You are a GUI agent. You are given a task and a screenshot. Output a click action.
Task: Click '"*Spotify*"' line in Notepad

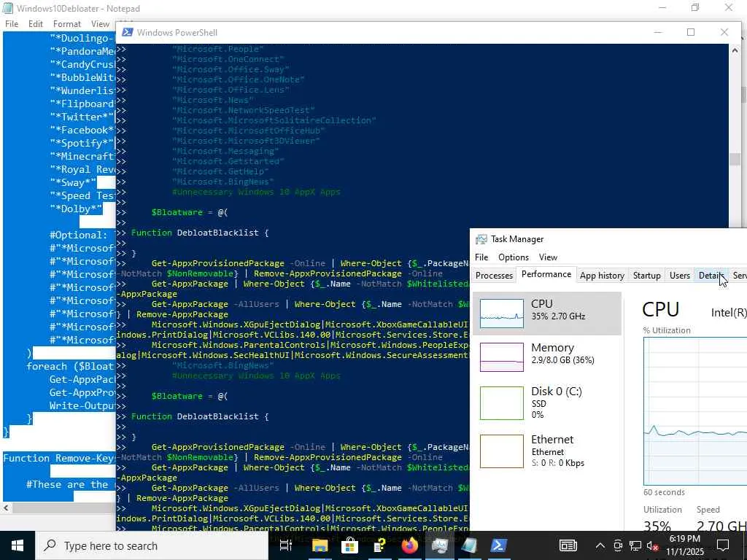pyautogui.click(x=82, y=143)
